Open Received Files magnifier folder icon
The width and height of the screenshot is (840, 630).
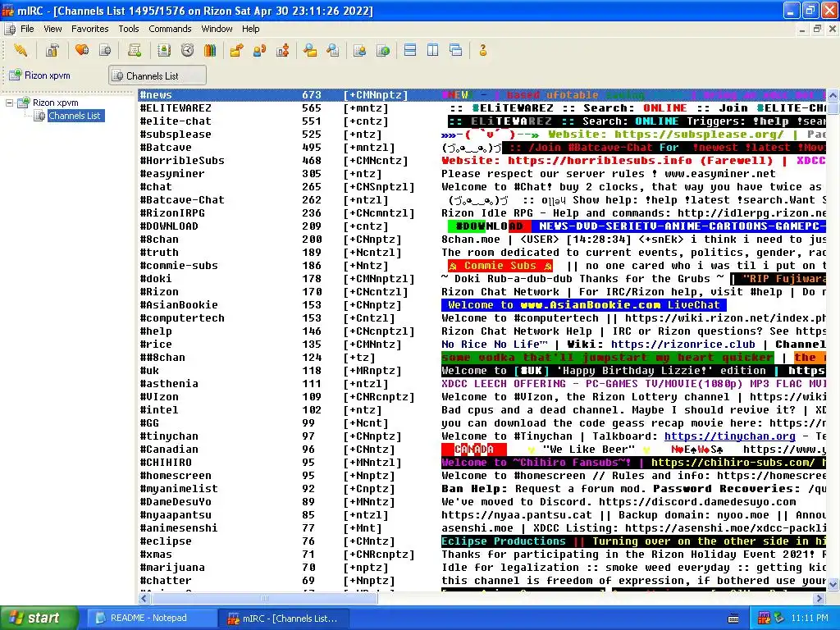[310, 50]
